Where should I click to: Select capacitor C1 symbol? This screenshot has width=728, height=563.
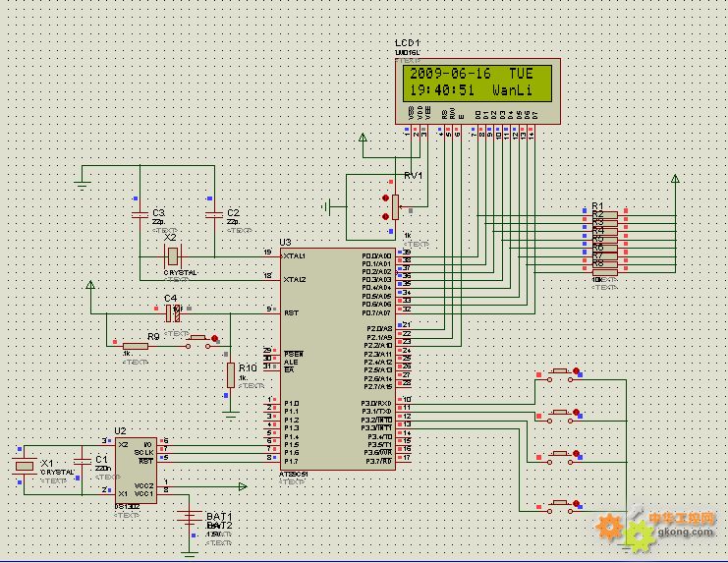click(83, 461)
